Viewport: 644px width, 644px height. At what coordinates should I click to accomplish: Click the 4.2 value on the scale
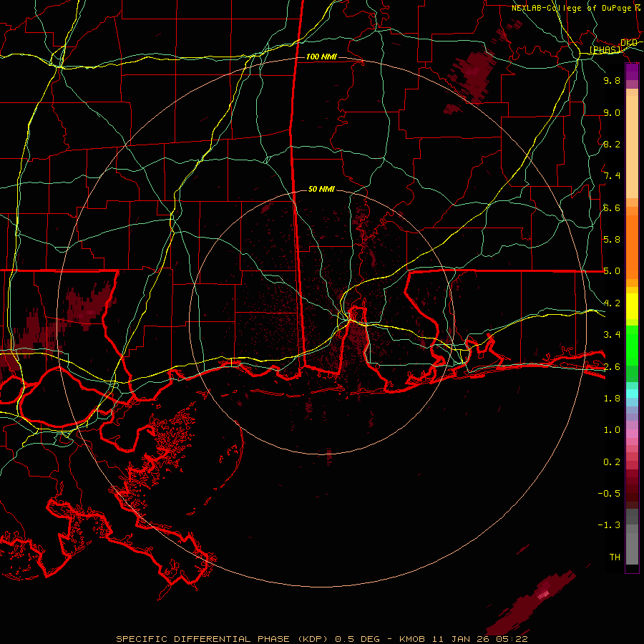pyautogui.click(x=612, y=303)
